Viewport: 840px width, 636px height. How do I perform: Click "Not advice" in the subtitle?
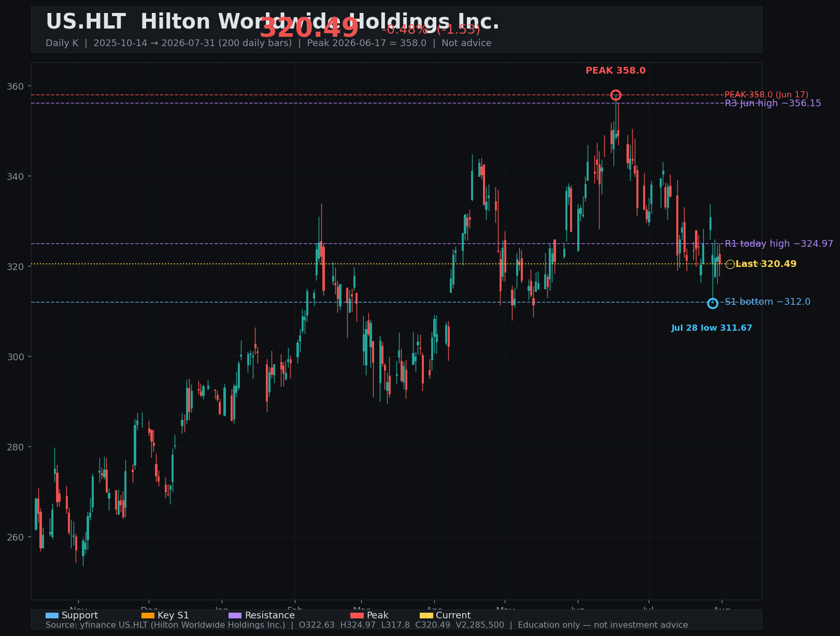click(466, 43)
